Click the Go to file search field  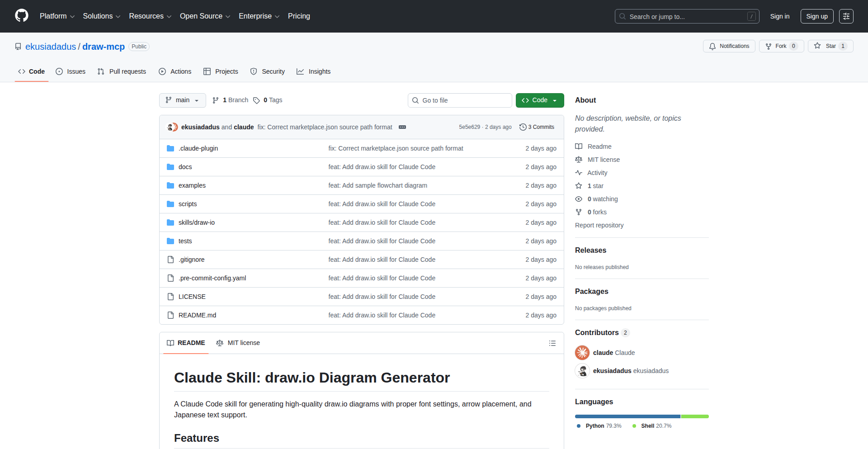460,100
